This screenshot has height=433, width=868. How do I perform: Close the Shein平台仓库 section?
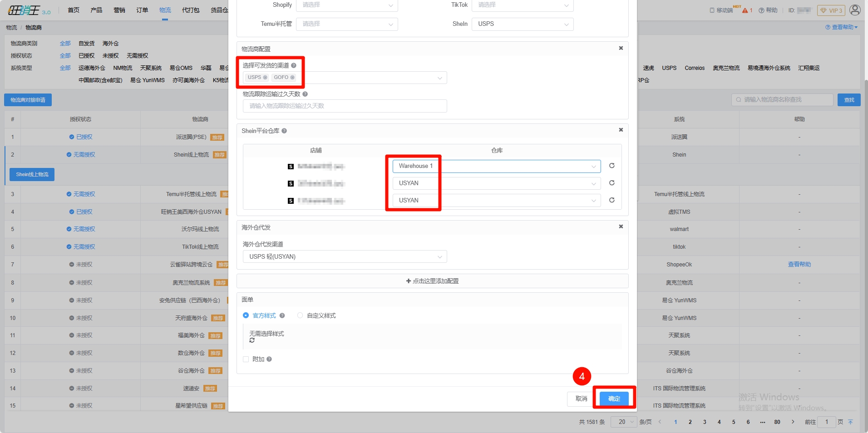[x=621, y=130]
